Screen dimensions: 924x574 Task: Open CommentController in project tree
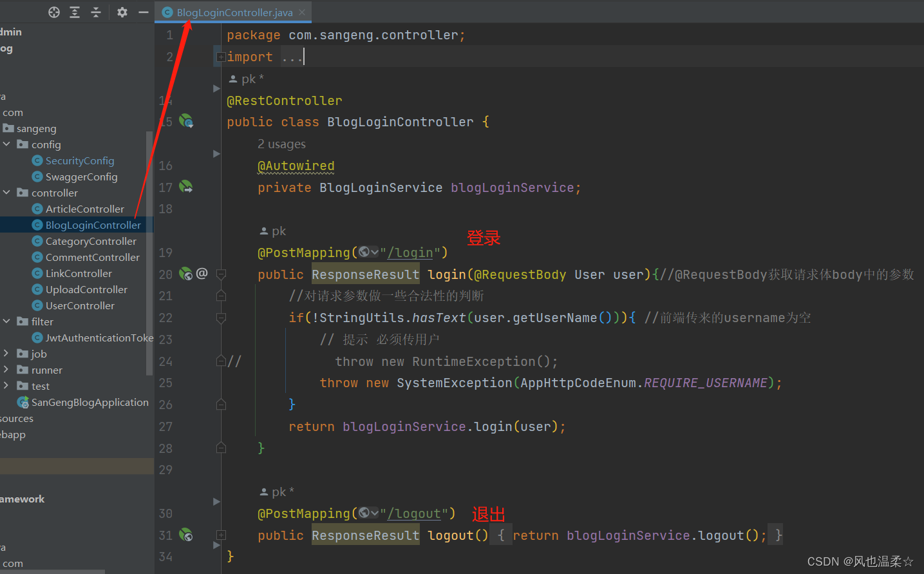(x=93, y=257)
